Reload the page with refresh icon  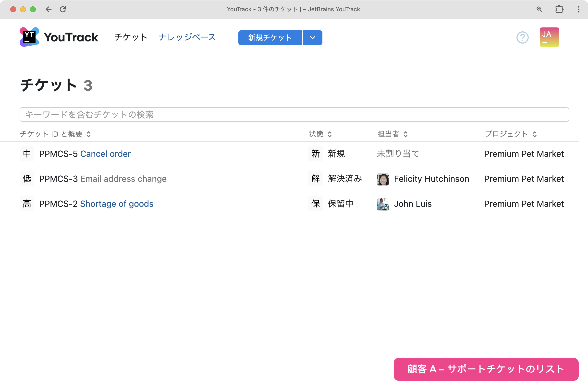click(63, 9)
